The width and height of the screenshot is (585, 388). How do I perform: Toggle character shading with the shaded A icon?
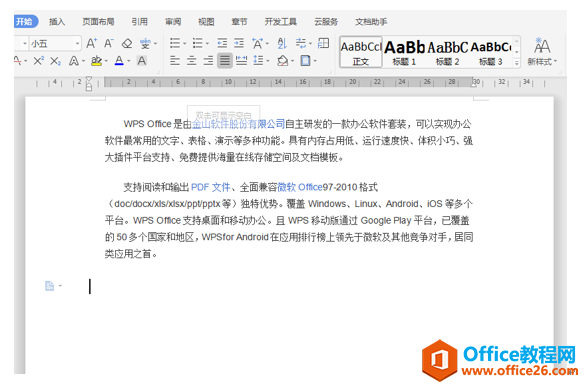[x=142, y=60]
